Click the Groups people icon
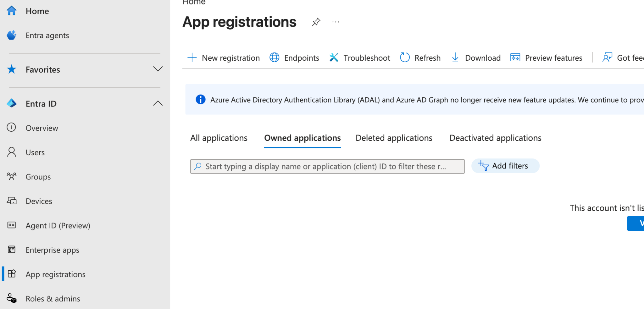Image resolution: width=644 pixels, height=309 pixels. pyautogui.click(x=12, y=176)
